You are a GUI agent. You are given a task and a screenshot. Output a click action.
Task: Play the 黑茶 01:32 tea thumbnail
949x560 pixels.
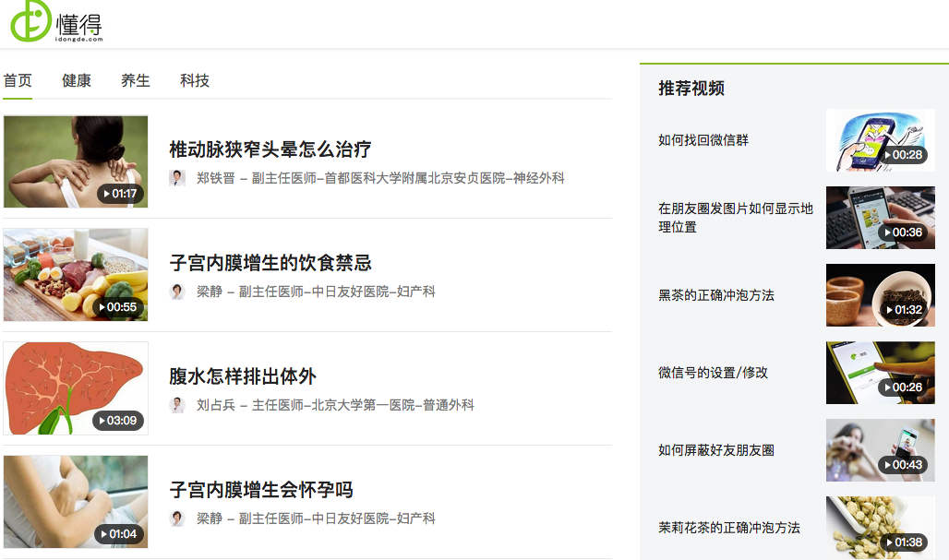point(880,295)
